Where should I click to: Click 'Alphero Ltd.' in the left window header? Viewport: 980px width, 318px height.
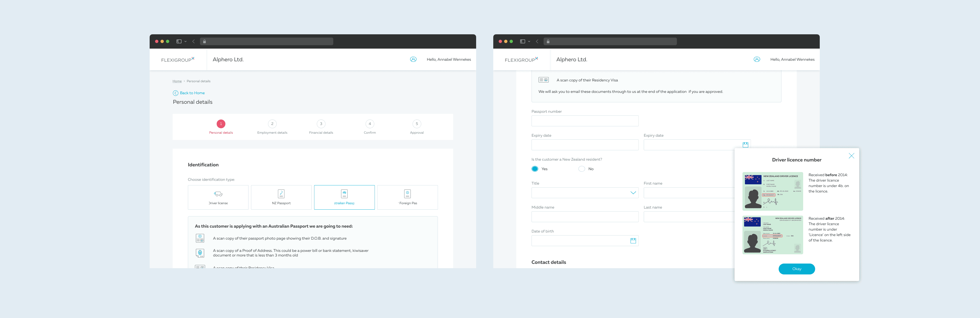[228, 59]
